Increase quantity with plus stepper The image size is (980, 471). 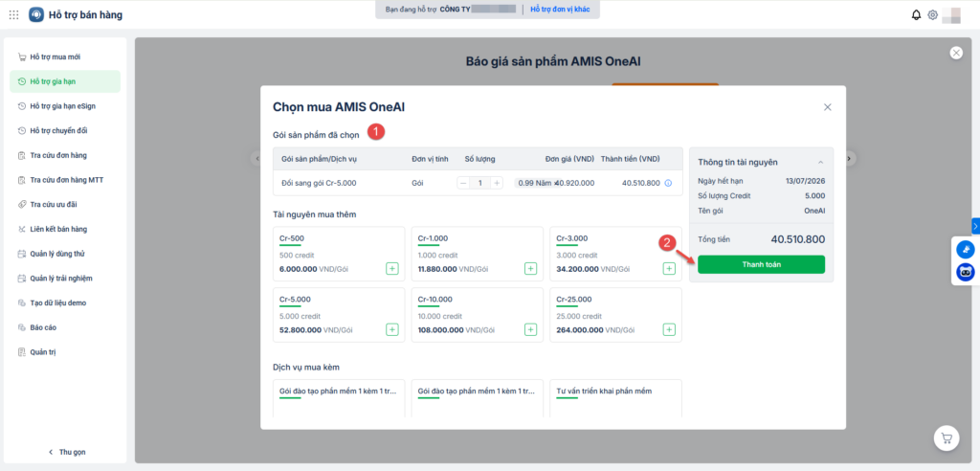[497, 183]
